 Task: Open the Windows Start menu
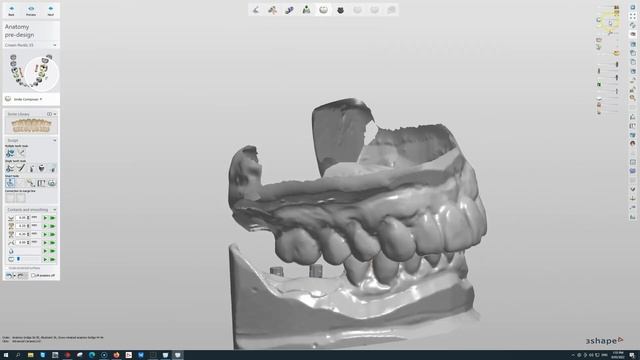(6, 355)
